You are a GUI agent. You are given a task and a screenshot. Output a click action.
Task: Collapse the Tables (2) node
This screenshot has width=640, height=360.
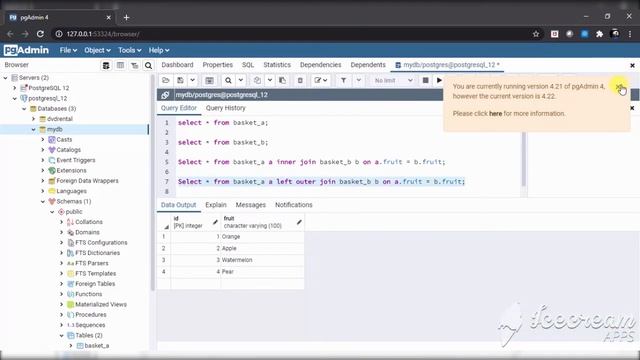coord(62,335)
